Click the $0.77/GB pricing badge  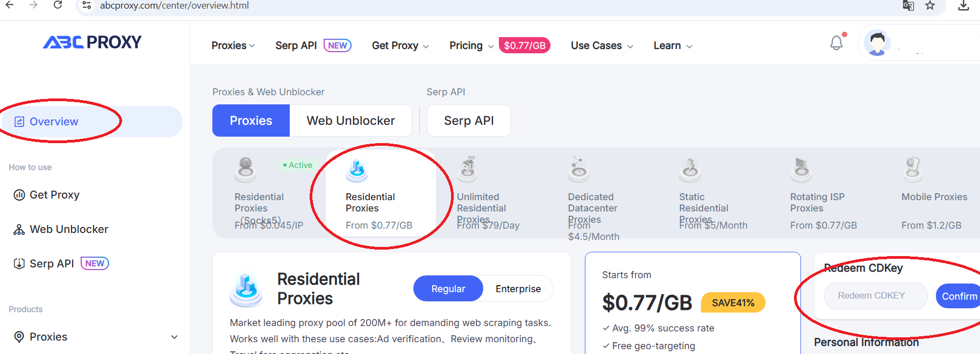coord(525,46)
